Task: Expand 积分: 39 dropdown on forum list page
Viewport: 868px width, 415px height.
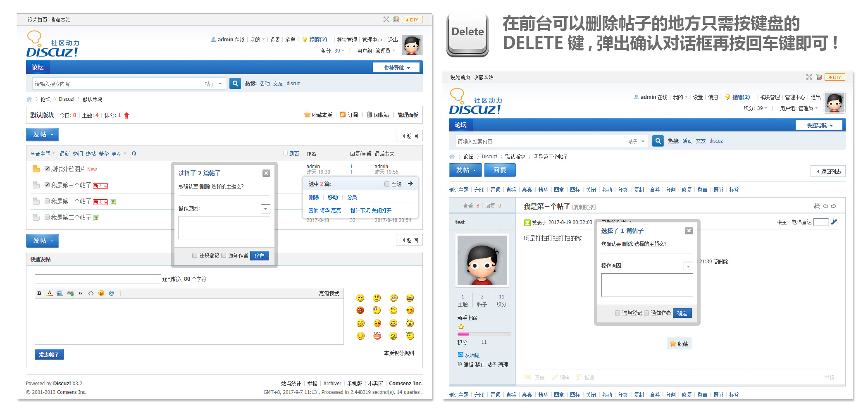Action: click(333, 51)
